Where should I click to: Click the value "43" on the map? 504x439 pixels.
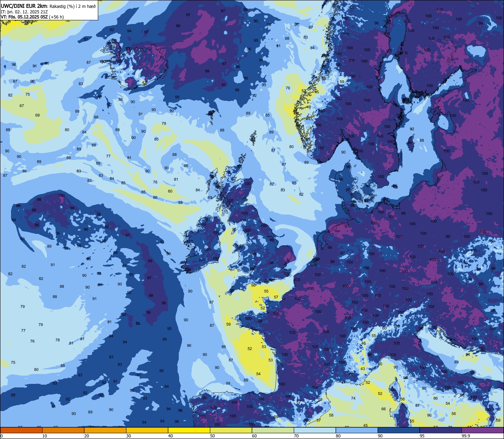click(362, 369)
